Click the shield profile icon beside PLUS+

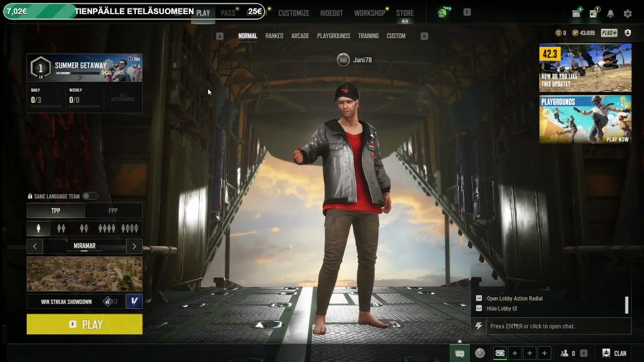(628, 33)
